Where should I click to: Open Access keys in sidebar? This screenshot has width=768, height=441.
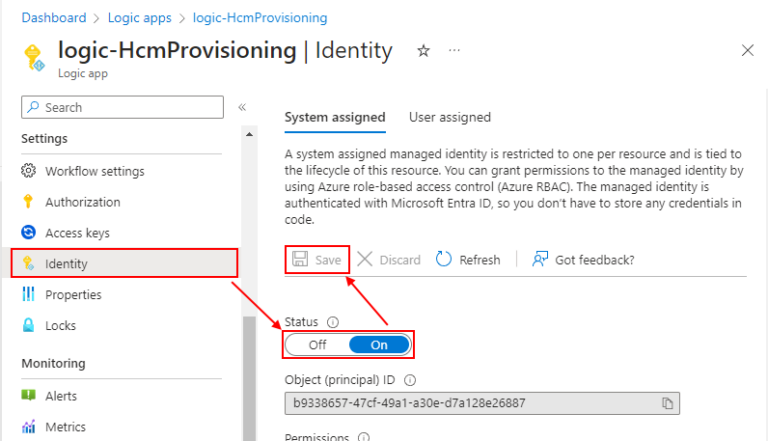click(x=77, y=233)
